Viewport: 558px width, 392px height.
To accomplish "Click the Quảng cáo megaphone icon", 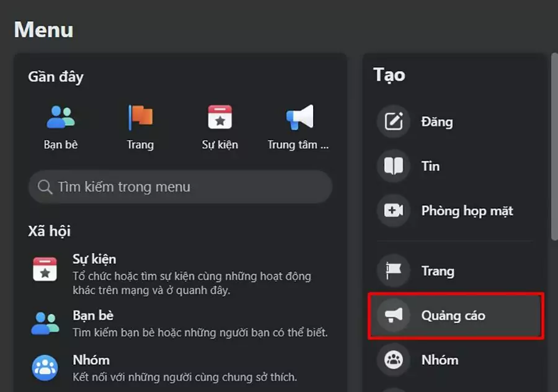I will pyautogui.click(x=394, y=316).
